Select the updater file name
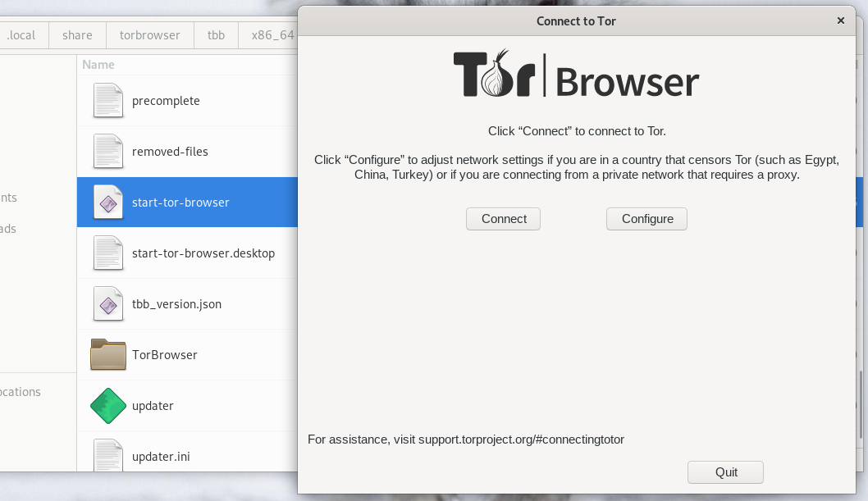The height and width of the screenshot is (501, 868). pos(153,406)
